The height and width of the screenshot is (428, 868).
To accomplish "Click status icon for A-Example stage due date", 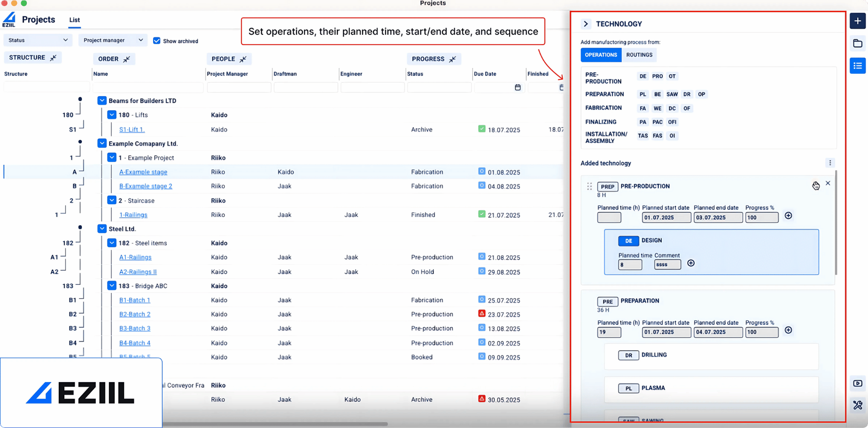I will click(481, 171).
